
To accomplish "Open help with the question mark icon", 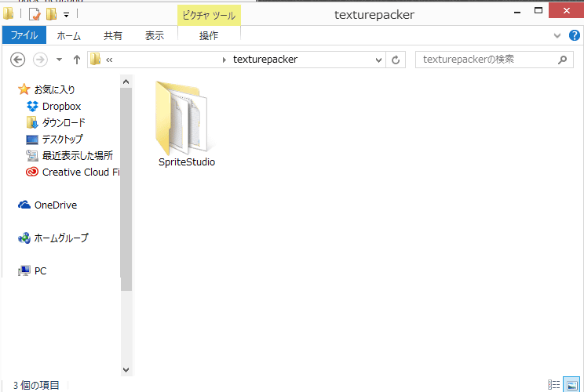I will (x=575, y=35).
